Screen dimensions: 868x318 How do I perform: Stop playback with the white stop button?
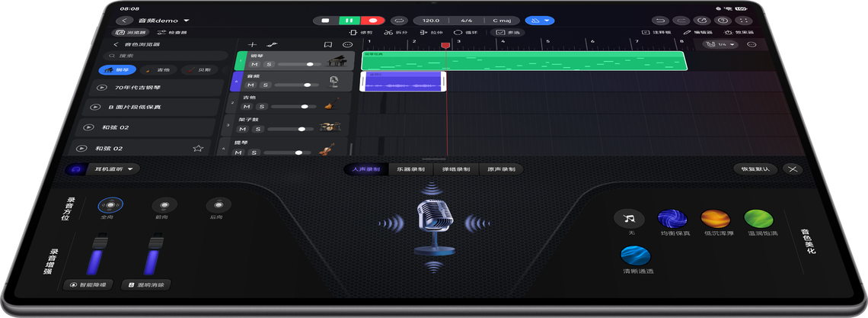[326, 21]
